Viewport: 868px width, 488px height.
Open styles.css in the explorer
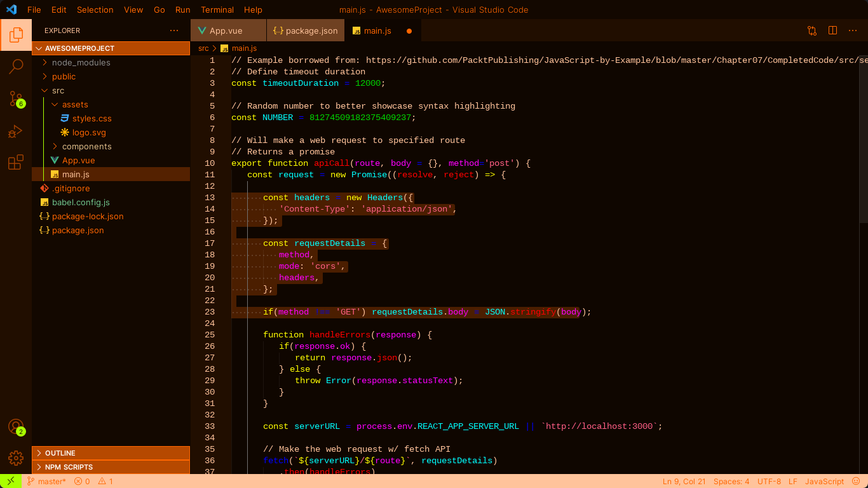tap(111, 118)
